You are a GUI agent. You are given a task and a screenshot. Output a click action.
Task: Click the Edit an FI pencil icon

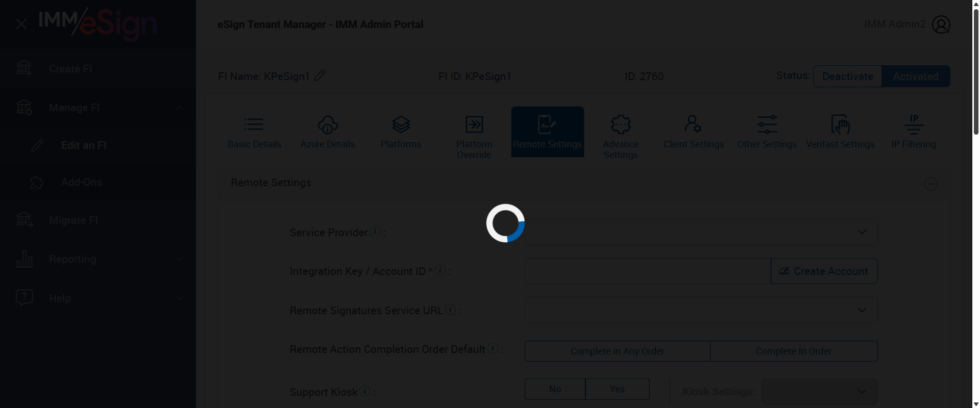[x=37, y=145]
